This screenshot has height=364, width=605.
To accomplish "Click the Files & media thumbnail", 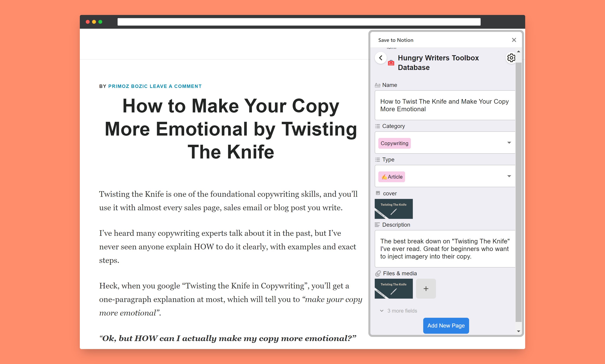I will click(x=394, y=288).
